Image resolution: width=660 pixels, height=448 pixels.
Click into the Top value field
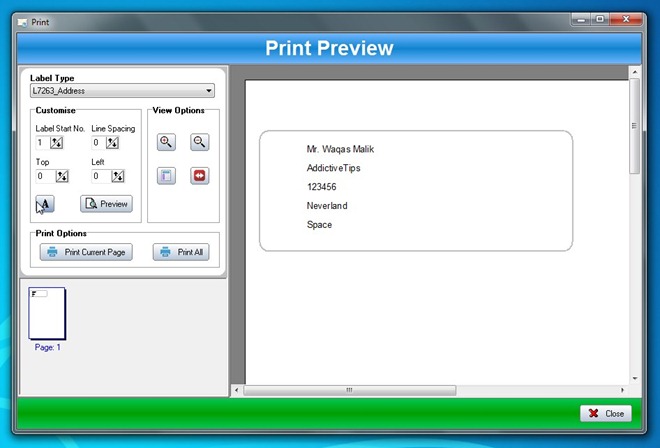point(46,176)
